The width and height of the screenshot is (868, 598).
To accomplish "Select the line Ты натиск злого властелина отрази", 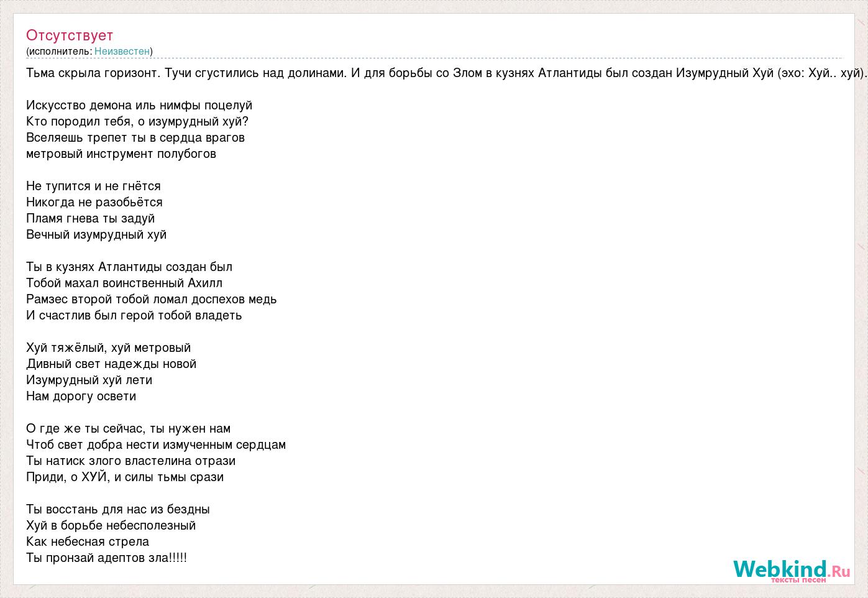I will point(131,461).
